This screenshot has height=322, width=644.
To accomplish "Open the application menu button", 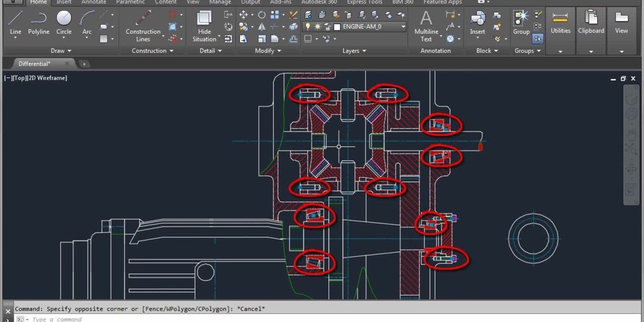I will 12,2.
